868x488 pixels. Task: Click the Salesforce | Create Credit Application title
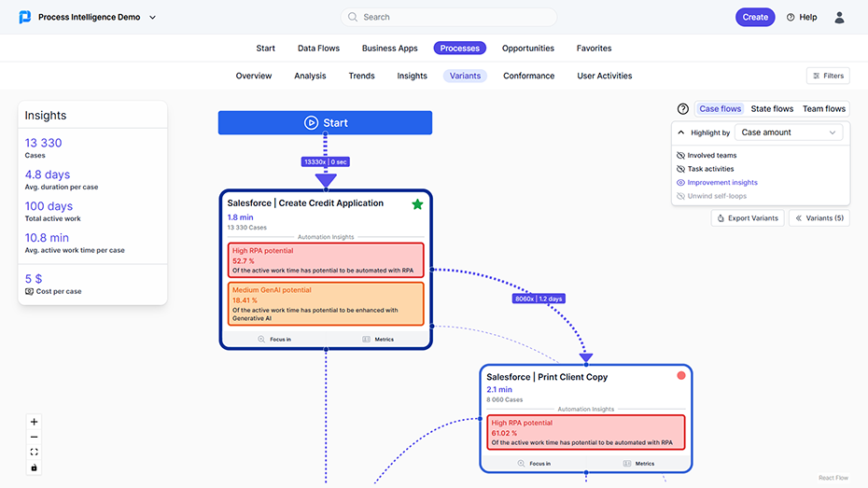(305, 203)
